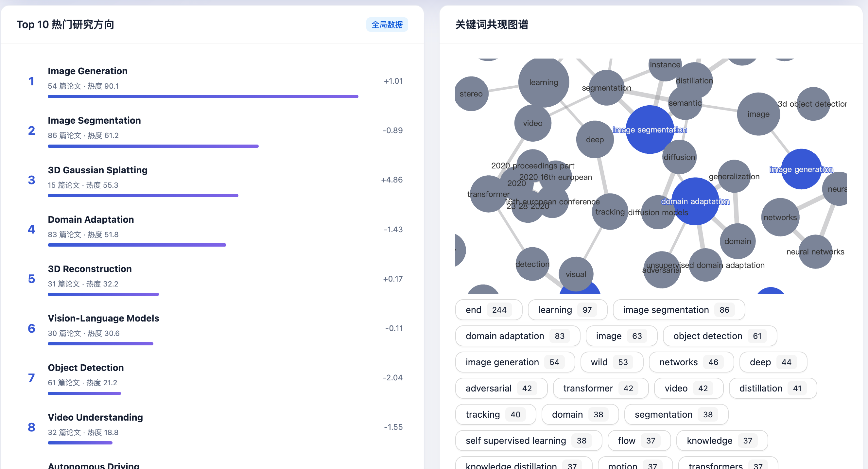Click the video node in the graph
Screen dimensions: 868x469
tap(533, 123)
